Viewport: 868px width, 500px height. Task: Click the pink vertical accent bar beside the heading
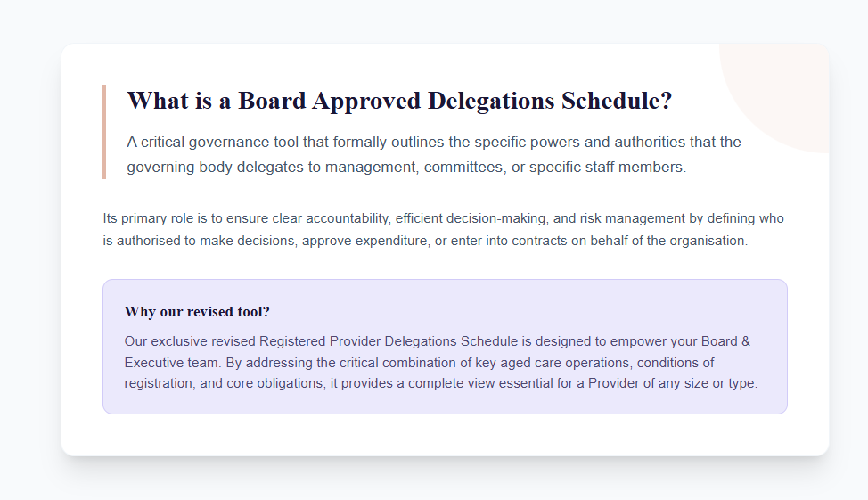[104, 132]
